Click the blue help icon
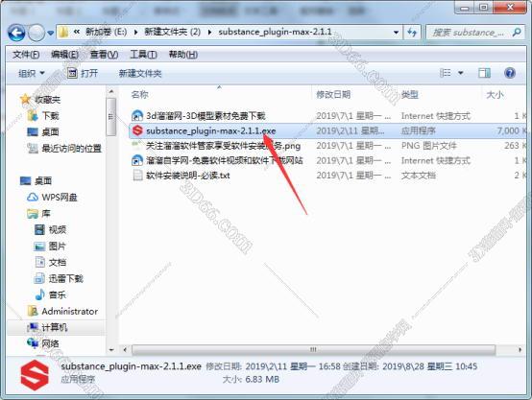 [510, 73]
